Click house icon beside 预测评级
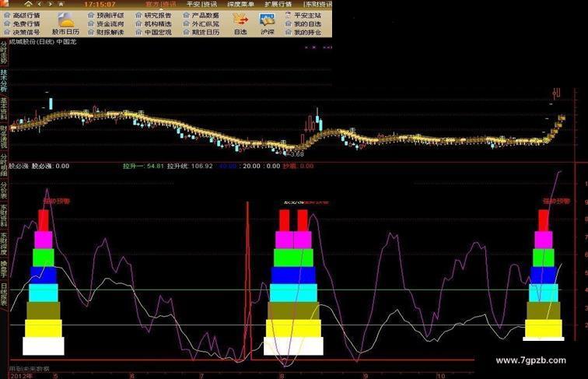Image resolution: width=588 pixels, height=379 pixels. pos(91,15)
